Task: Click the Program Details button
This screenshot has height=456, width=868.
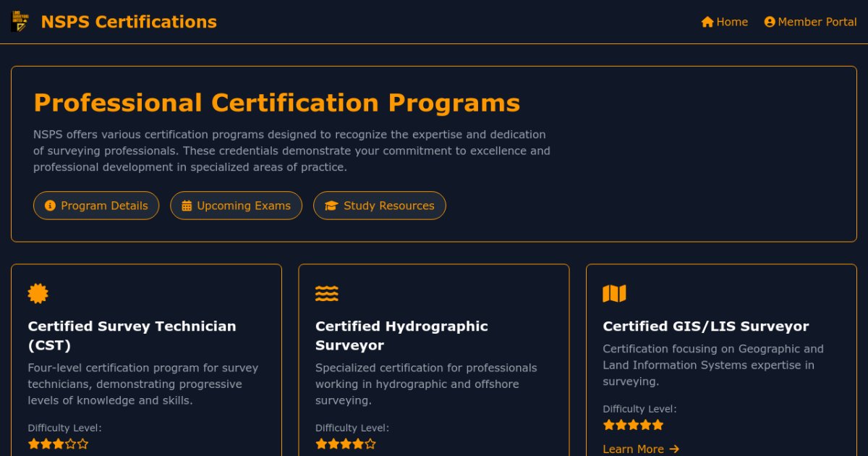Action: [96, 205]
